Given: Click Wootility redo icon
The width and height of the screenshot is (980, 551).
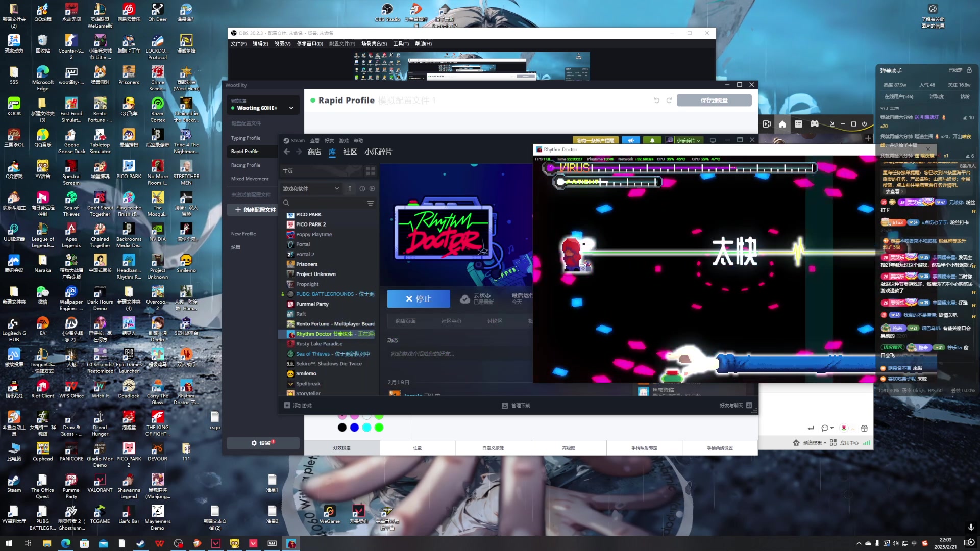Looking at the screenshot, I should pyautogui.click(x=669, y=101).
